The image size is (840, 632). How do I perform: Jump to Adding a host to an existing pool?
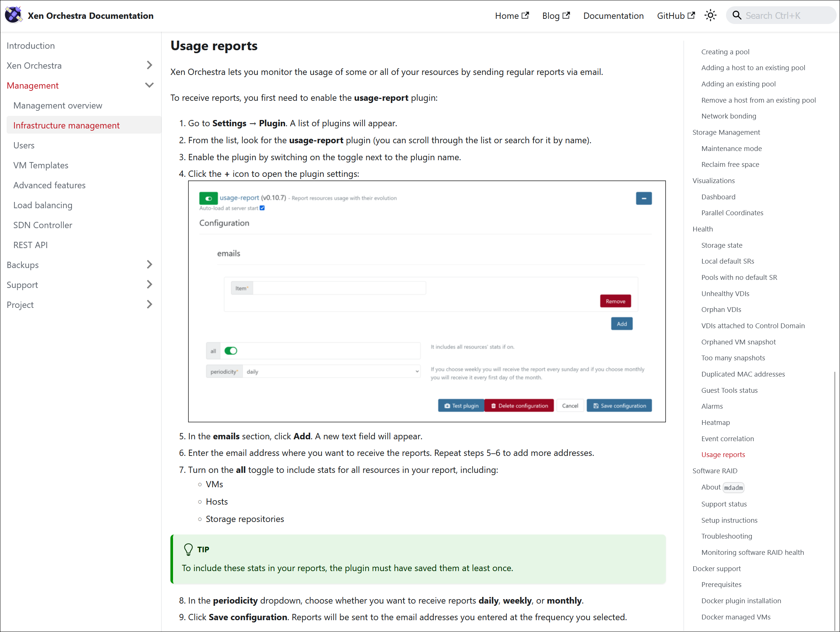753,68
